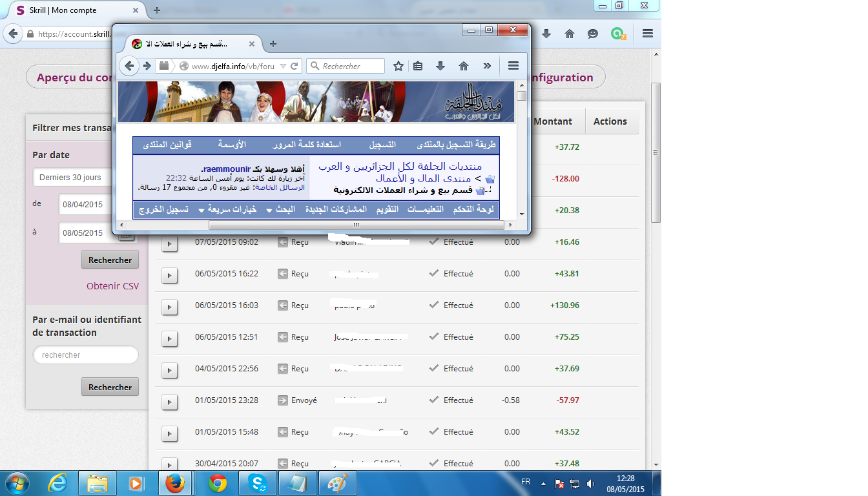
Task: Expand the 01/05/2015 23:28 transaction row
Action: (x=169, y=402)
